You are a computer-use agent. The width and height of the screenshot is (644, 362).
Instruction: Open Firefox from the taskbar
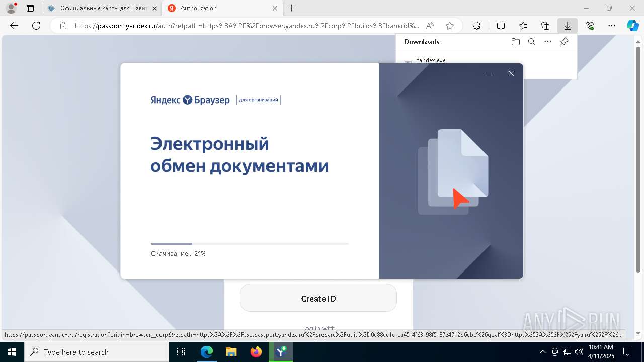(x=256, y=352)
